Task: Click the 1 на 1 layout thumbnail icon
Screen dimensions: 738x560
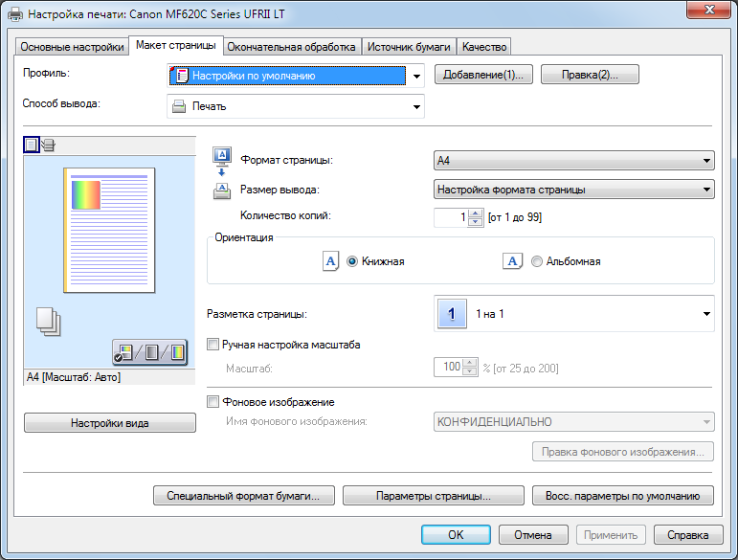Action: tap(452, 313)
